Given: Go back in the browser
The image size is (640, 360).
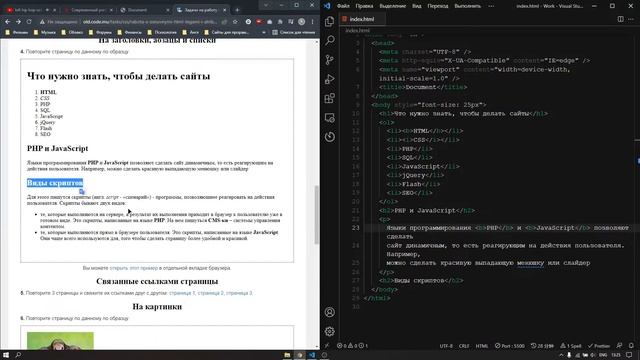Looking at the screenshot, I should point(7,22).
